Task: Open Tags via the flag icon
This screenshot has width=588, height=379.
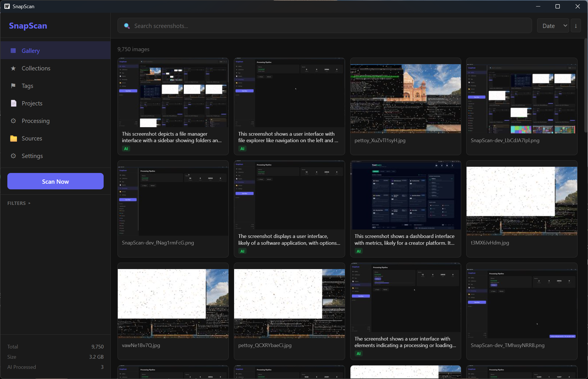Action: (13, 86)
